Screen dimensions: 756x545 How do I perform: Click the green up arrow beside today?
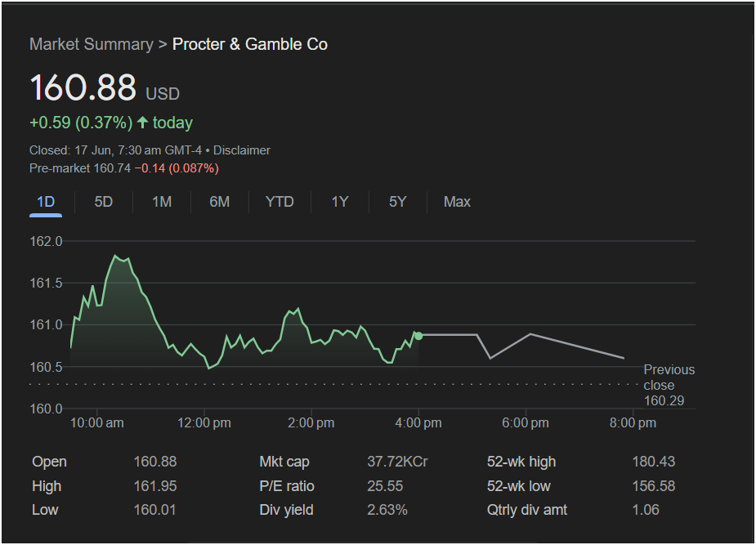click(142, 123)
